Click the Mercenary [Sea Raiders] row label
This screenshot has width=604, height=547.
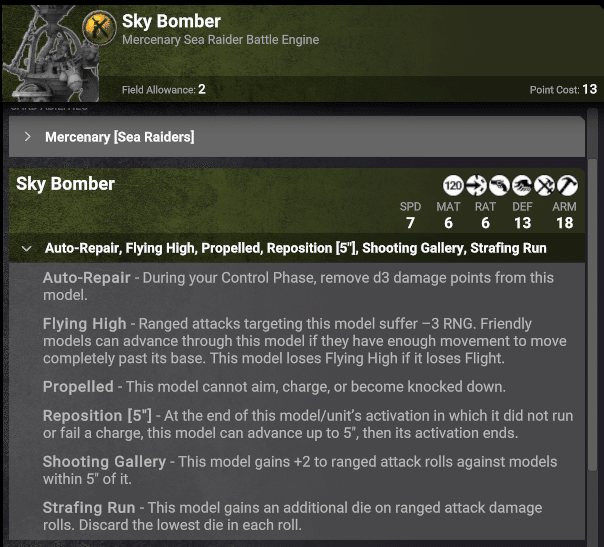(120, 137)
